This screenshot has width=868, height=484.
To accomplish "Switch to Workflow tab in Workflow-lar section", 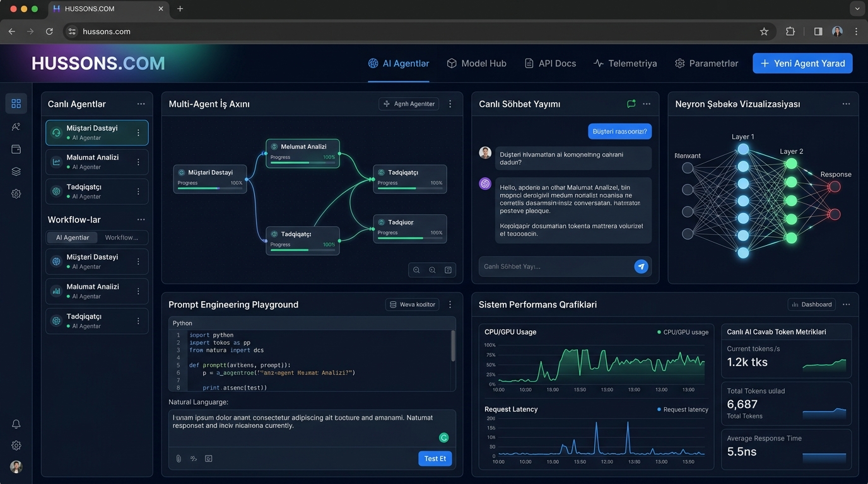I will (122, 238).
